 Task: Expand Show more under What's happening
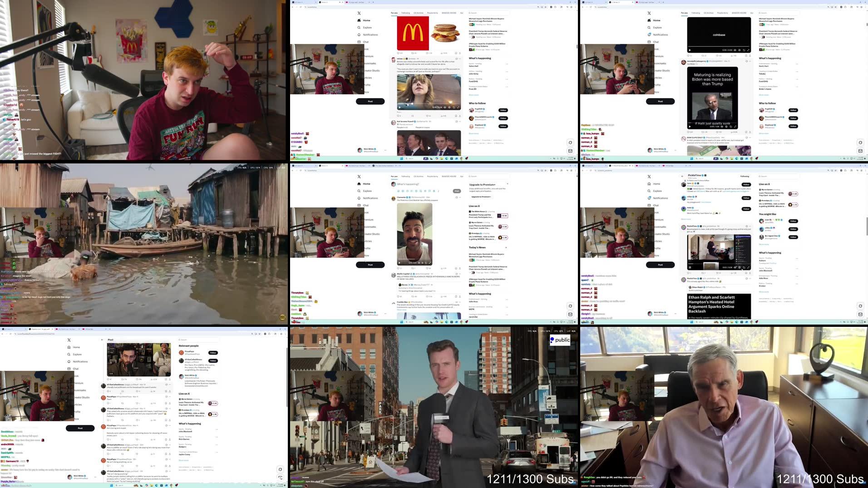(x=474, y=94)
